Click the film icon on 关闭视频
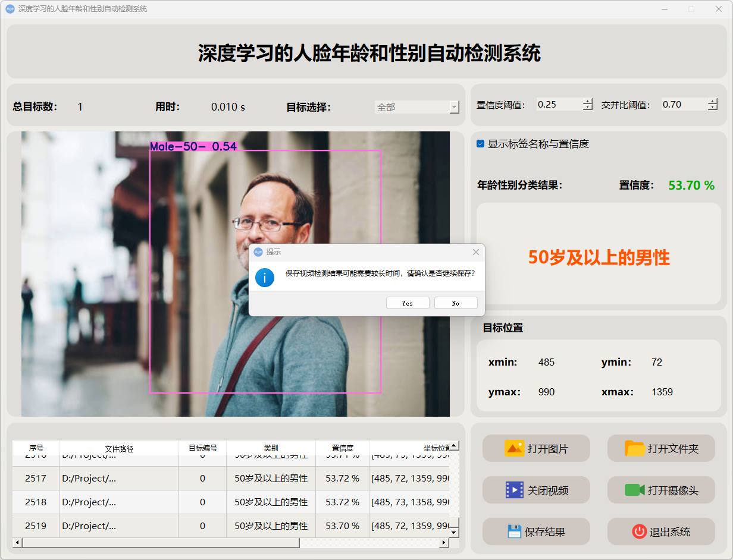Viewport: 733px width, 560px height. click(x=514, y=490)
